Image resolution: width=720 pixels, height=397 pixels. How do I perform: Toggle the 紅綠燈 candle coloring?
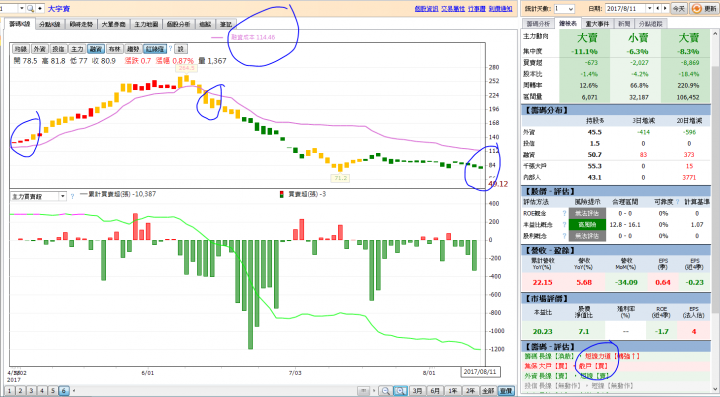tap(155, 49)
